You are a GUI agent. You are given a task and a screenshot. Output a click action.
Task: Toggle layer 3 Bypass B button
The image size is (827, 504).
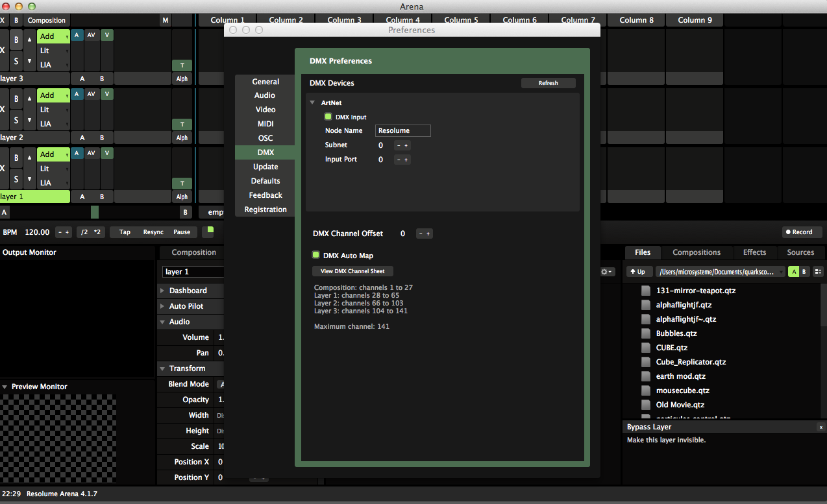click(16, 40)
